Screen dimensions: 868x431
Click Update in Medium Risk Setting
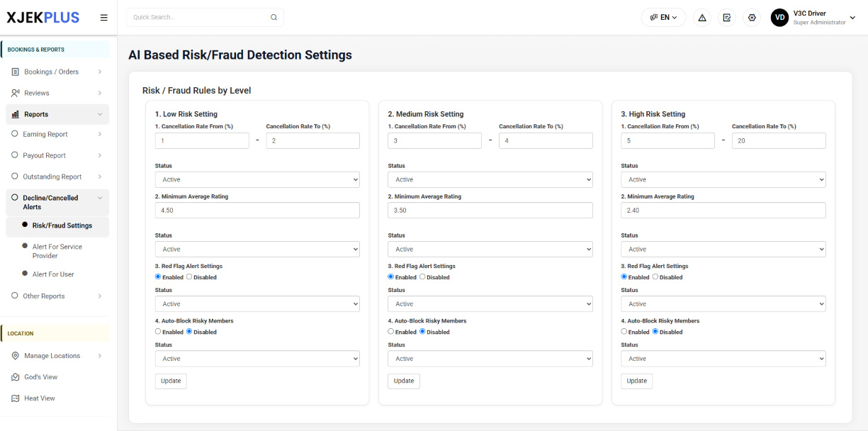(x=404, y=381)
